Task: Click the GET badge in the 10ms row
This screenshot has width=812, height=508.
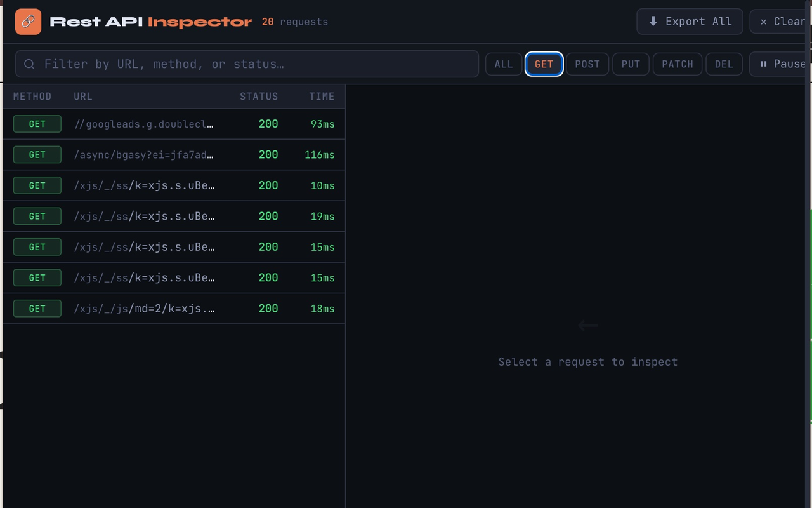Action: coord(37,185)
